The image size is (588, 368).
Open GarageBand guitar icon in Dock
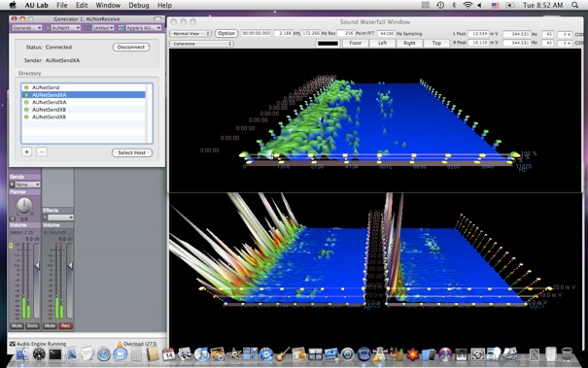[283, 353]
